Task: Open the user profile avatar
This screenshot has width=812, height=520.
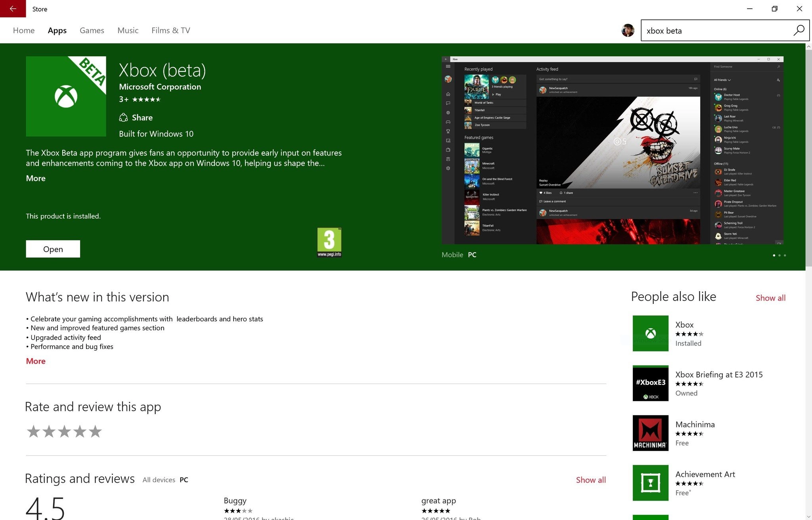Action: 628,31
